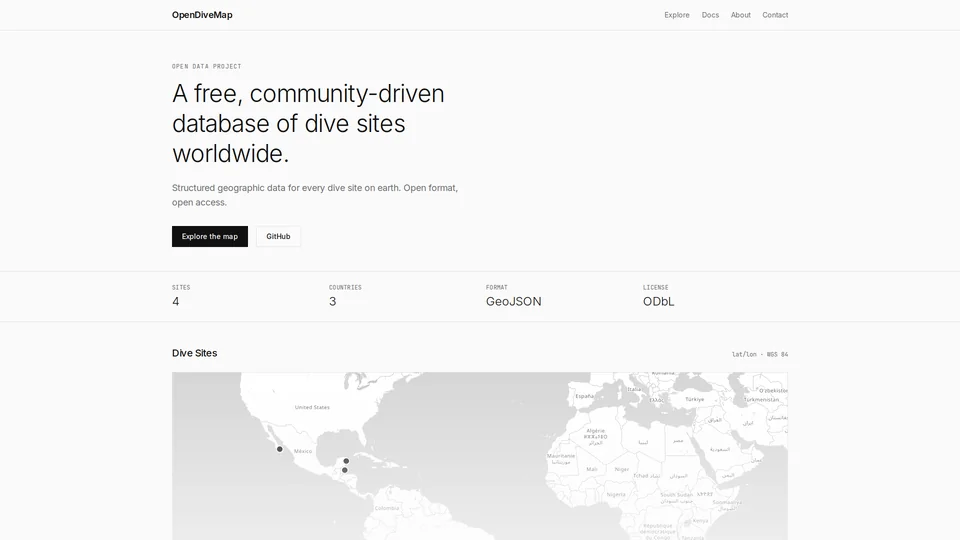Click the Explore the map button
Screen dimensions: 960x540
pyautogui.click(x=210, y=236)
